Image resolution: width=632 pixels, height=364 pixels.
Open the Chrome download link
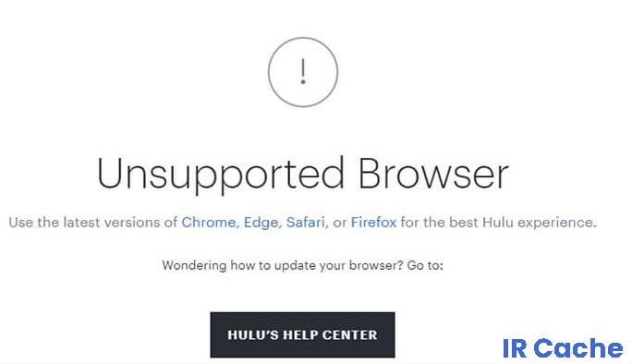pos(209,222)
